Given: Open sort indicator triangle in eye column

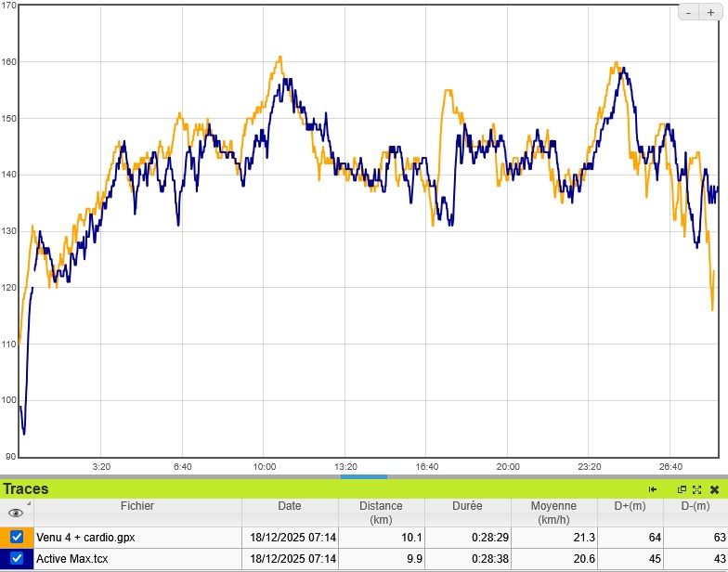Looking at the screenshot, I should click(28, 504).
